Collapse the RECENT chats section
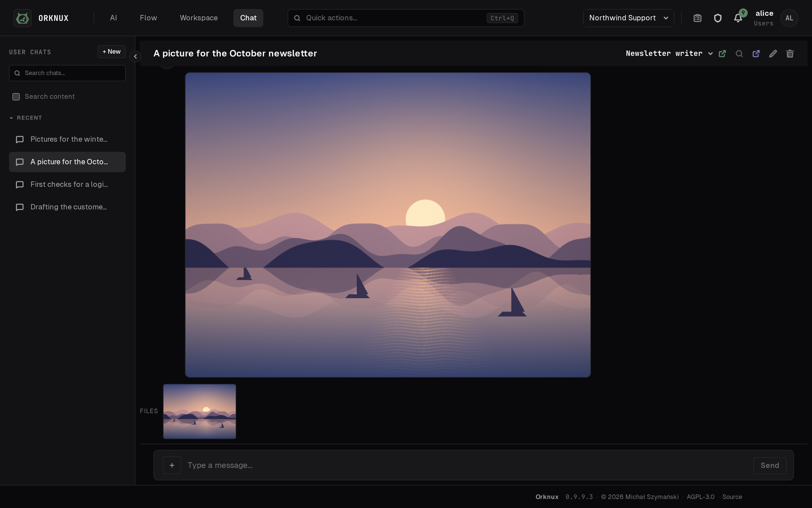Image resolution: width=812 pixels, height=508 pixels. point(25,118)
